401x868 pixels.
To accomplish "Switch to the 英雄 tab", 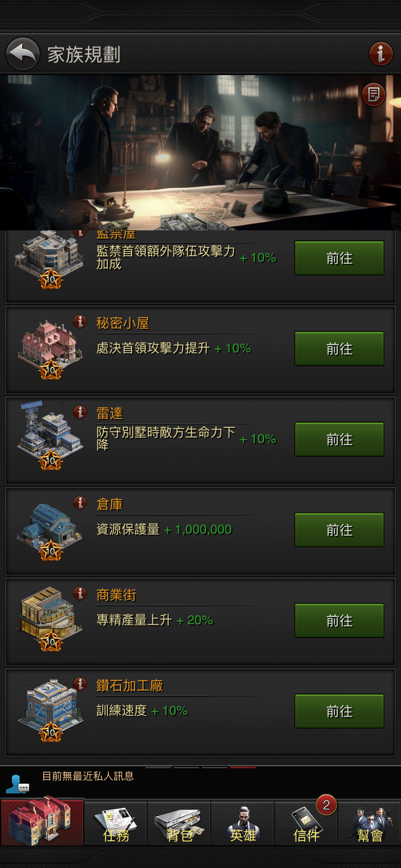I will 243,823.
